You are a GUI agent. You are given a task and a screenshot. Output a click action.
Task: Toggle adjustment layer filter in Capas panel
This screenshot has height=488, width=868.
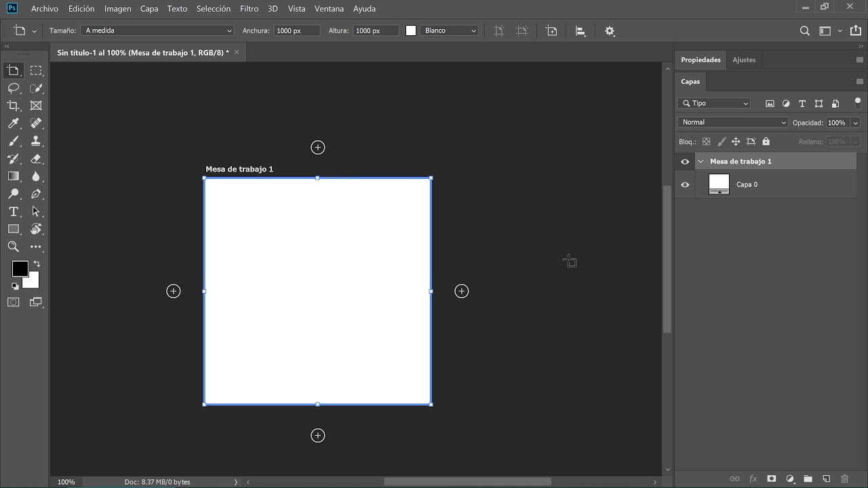[x=786, y=104]
